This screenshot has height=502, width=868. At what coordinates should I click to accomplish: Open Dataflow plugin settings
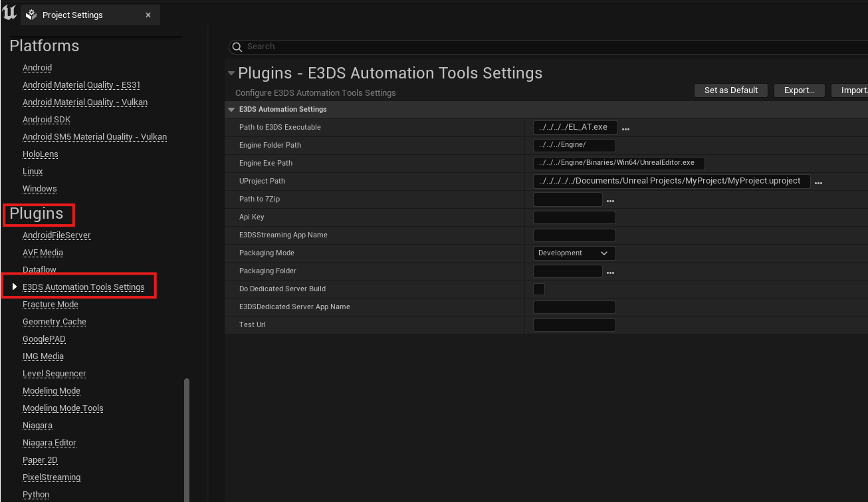pos(39,270)
